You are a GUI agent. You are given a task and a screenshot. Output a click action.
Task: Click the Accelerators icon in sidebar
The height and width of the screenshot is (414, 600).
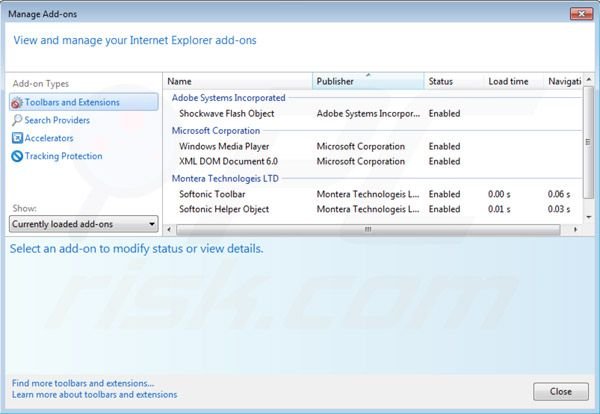(x=17, y=138)
